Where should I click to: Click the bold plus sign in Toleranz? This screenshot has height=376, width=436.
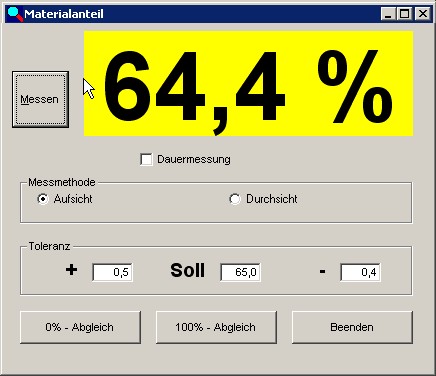[x=72, y=270]
